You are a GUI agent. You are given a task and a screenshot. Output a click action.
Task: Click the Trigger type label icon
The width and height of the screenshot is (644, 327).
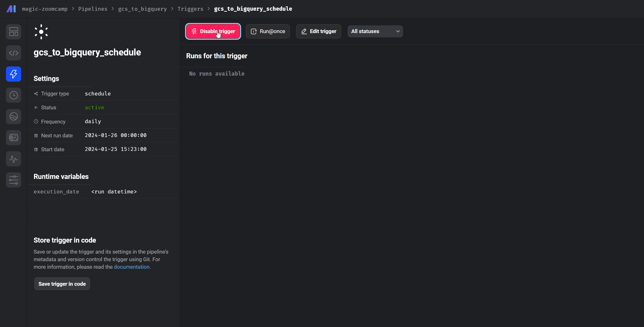(x=36, y=94)
